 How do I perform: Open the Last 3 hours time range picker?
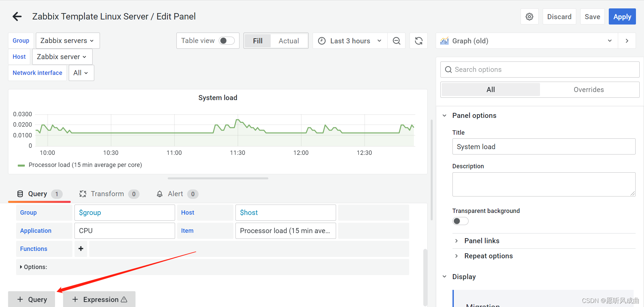pos(350,41)
